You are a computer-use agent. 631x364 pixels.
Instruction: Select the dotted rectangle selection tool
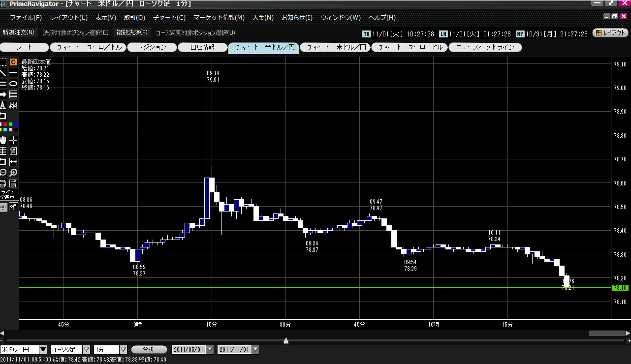click(x=3, y=62)
